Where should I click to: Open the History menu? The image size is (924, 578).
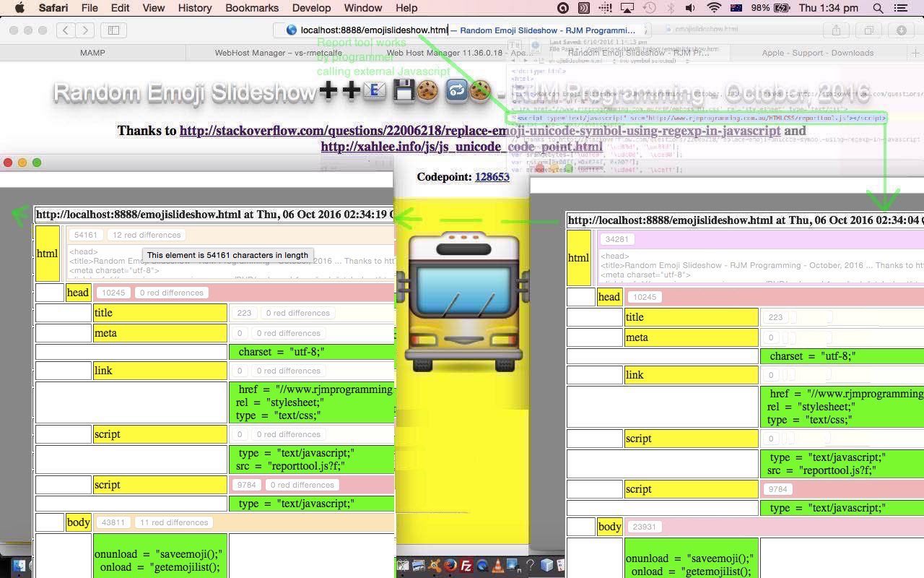[x=194, y=8]
